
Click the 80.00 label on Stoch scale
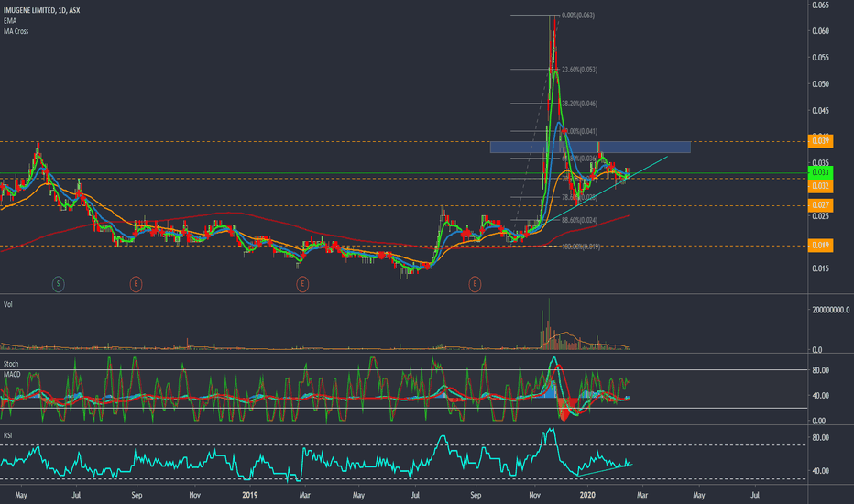click(x=820, y=370)
